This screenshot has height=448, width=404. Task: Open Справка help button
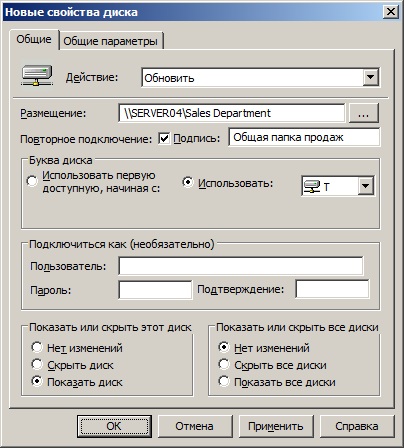tap(357, 426)
